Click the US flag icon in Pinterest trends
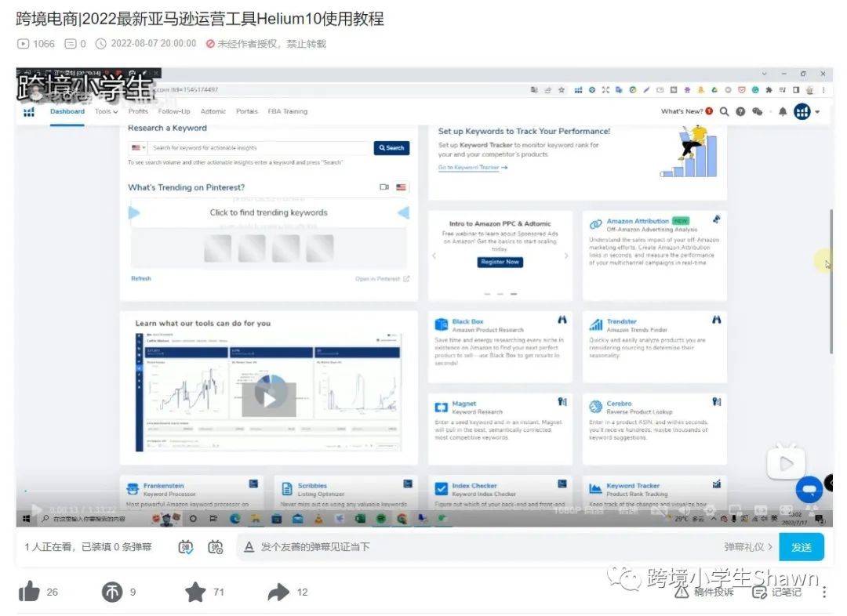The width and height of the screenshot is (847, 616). pos(401,187)
